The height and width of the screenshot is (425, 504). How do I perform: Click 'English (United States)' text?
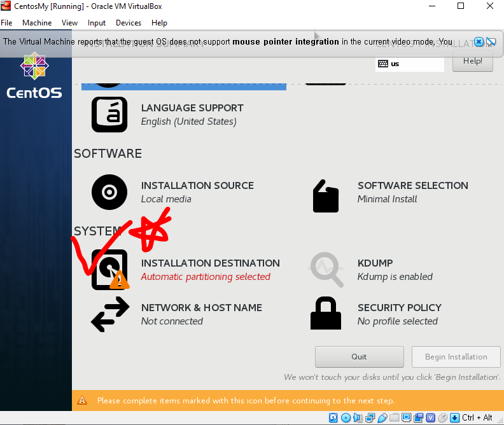point(188,122)
